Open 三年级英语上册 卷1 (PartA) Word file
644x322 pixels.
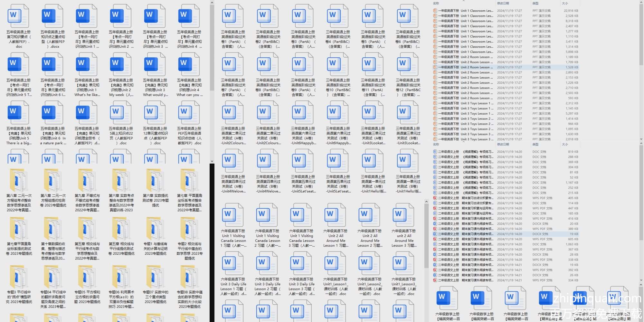[233, 17]
